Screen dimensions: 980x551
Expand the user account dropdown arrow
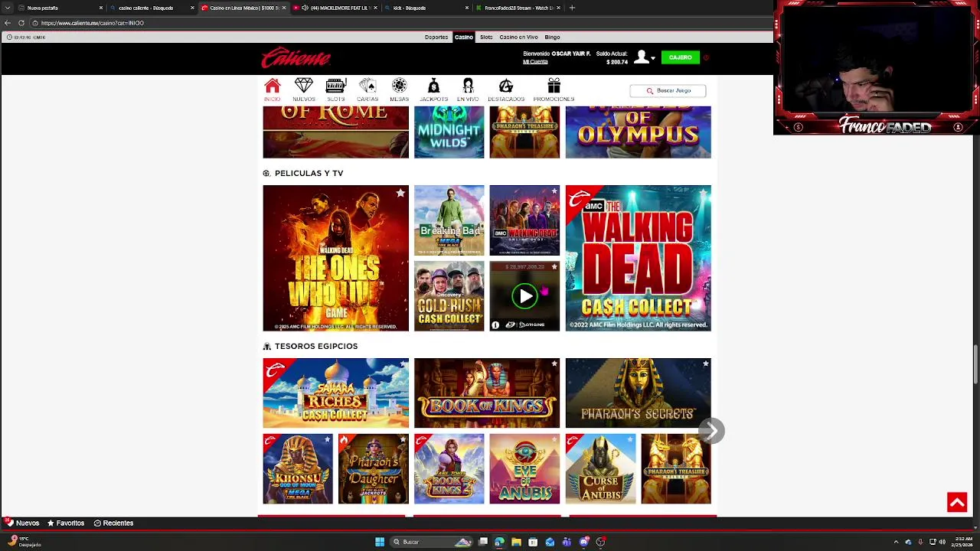point(653,58)
